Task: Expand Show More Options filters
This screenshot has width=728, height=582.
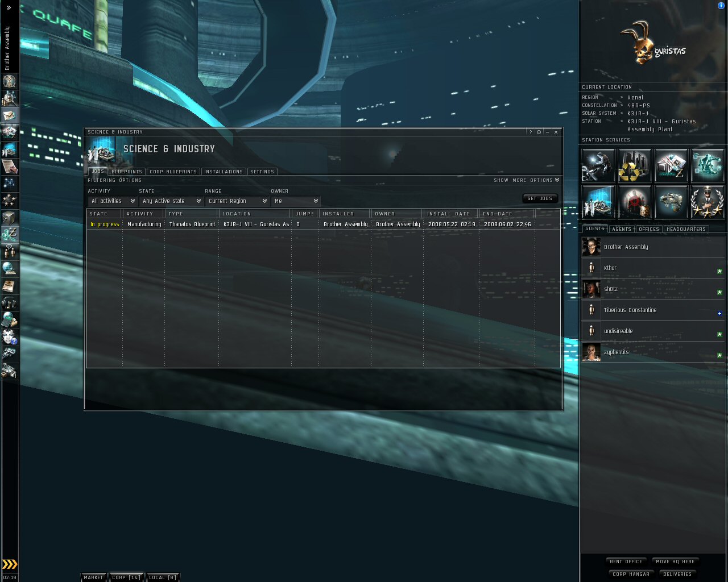Action: pos(527,180)
